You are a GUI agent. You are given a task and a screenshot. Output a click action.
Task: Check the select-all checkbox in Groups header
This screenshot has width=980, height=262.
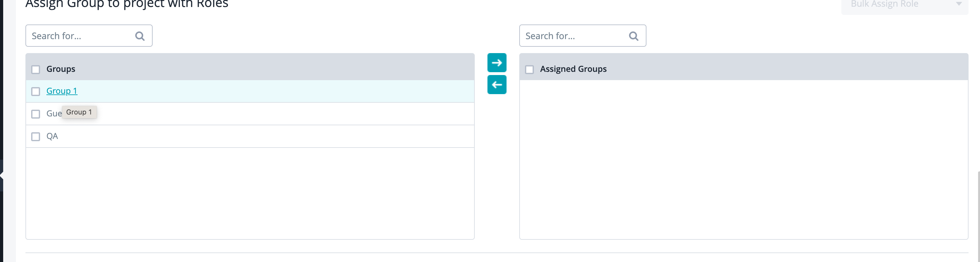point(36,69)
